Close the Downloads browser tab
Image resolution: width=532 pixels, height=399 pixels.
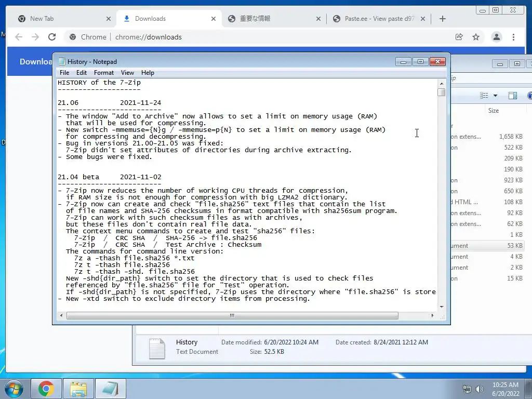(x=214, y=19)
